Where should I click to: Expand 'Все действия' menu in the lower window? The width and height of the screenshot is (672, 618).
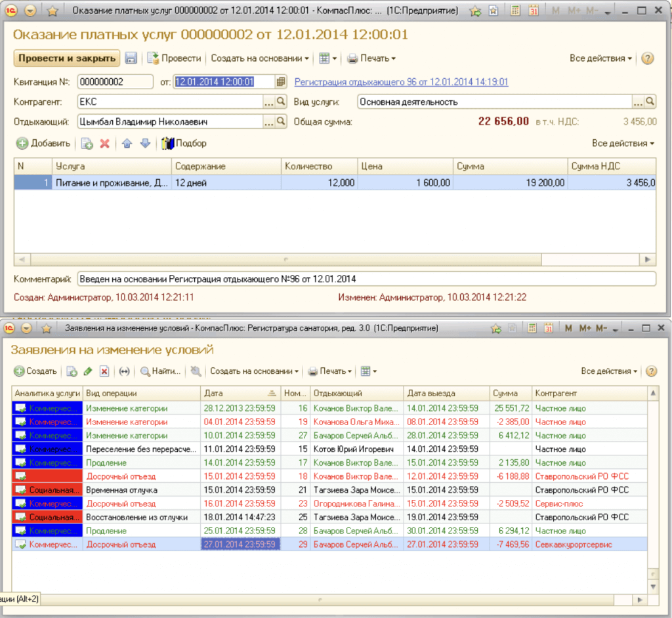point(610,371)
